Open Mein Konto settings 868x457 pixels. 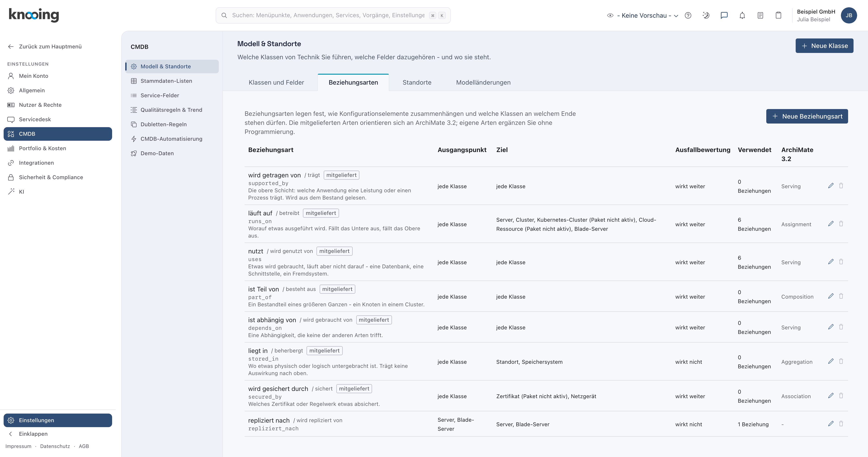[x=58, y=76]
